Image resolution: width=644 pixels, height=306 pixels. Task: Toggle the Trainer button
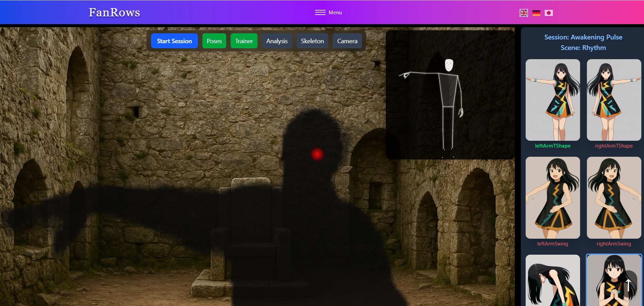coord(244,41)
